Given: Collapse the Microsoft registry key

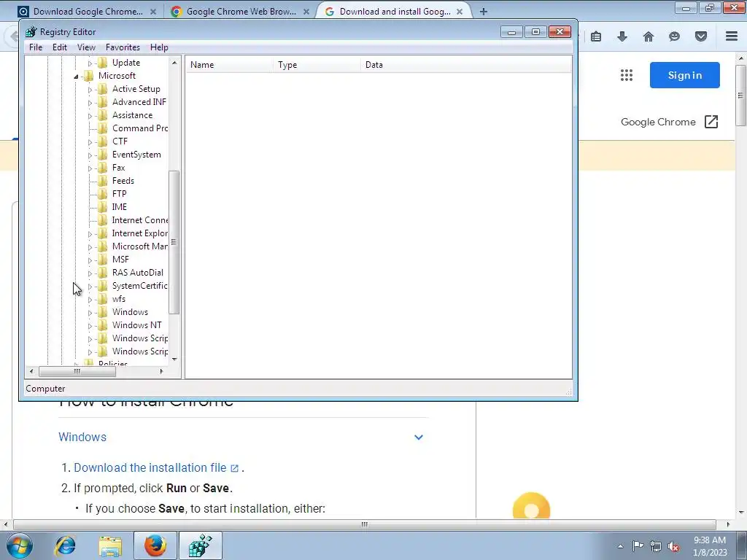Looking at the screenshot, I should [76, 76].
